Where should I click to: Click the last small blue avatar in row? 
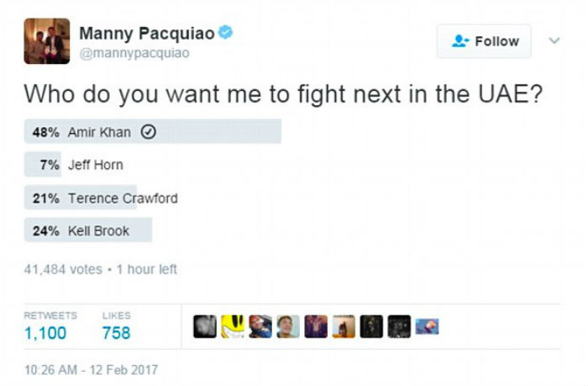tap(427, 326)
